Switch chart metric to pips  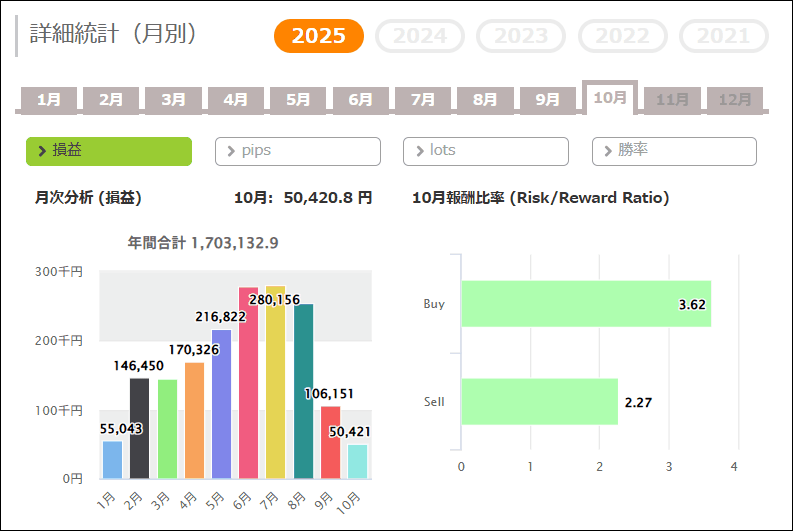[x=297, y=151]
